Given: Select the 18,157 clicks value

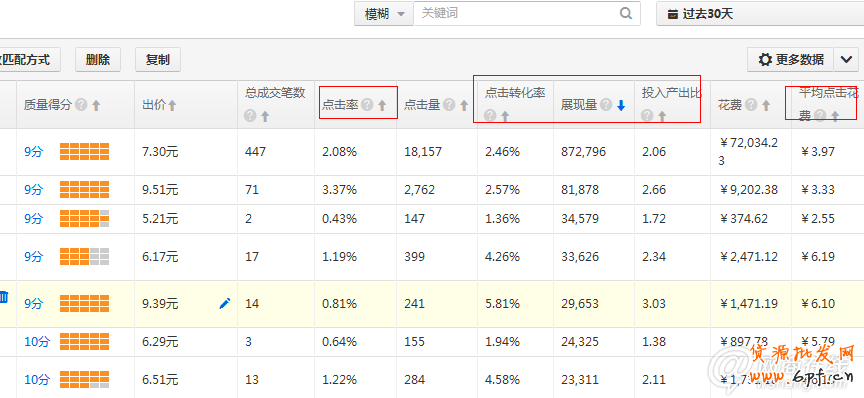Looking at the screenshot, I should click(423, 152).
